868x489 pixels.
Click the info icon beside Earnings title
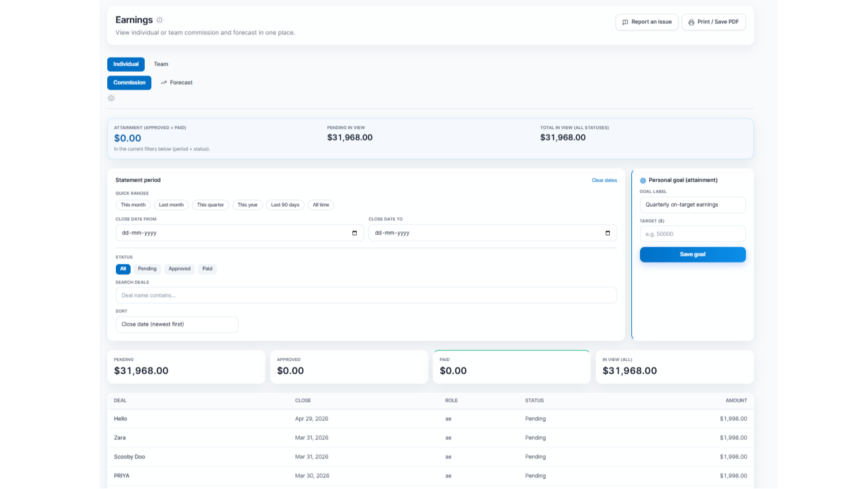click(x=159, y=20)
